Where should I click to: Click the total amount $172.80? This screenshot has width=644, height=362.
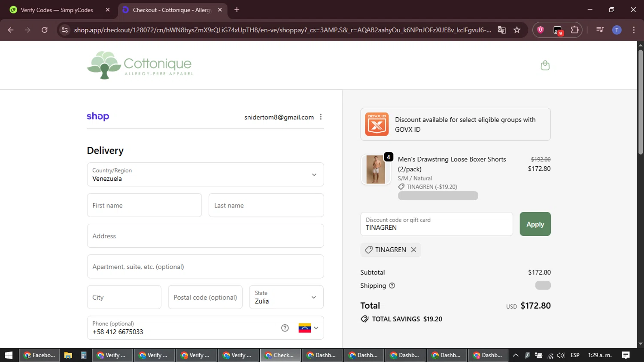535,306
